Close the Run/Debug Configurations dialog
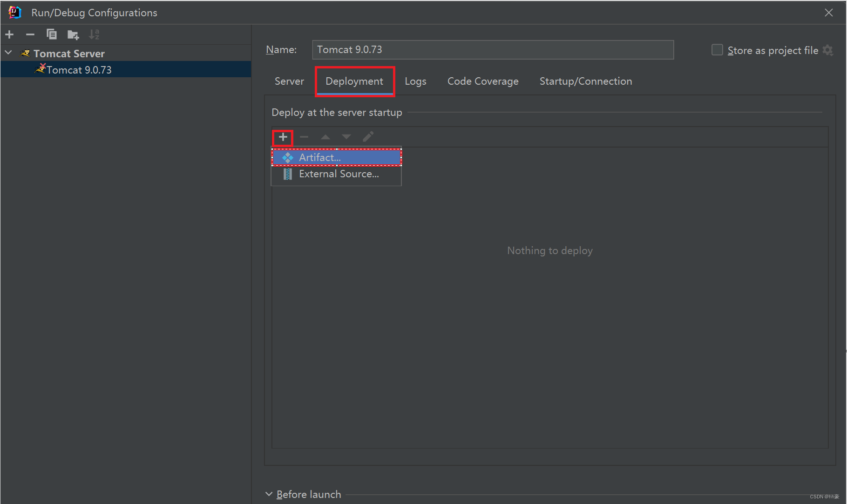 coord(829,13)
